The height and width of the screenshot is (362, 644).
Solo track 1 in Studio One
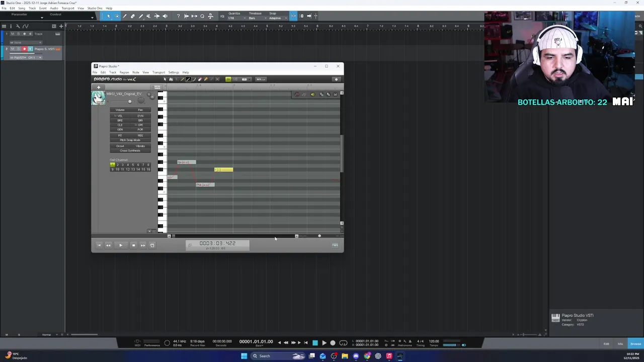19,34
